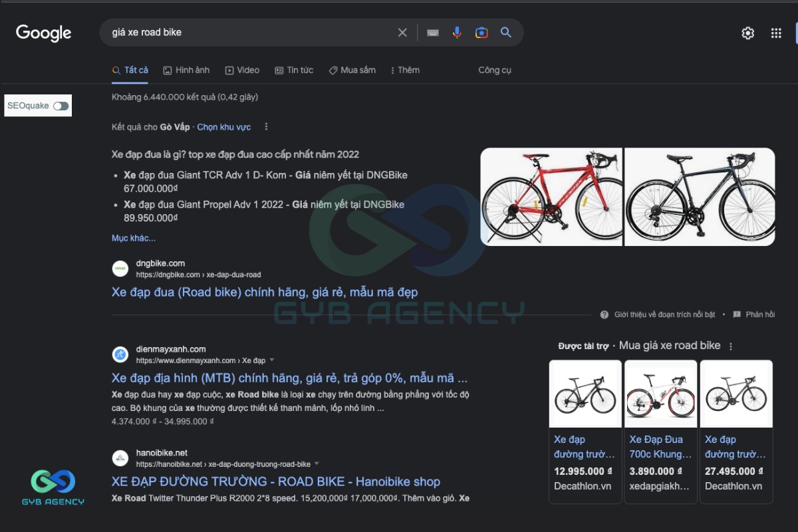
Task: Open the Google apps grid
Action: pyautogui.click(x=776, y=33)
